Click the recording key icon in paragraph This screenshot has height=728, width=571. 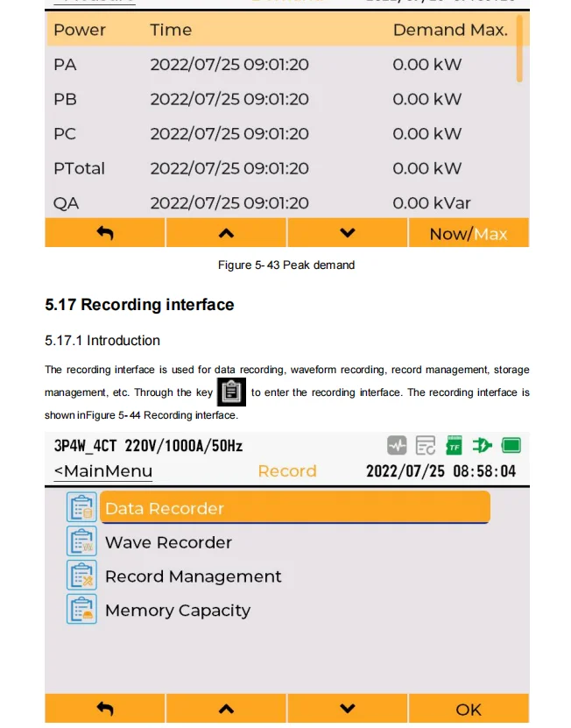(x=231, y=392)
